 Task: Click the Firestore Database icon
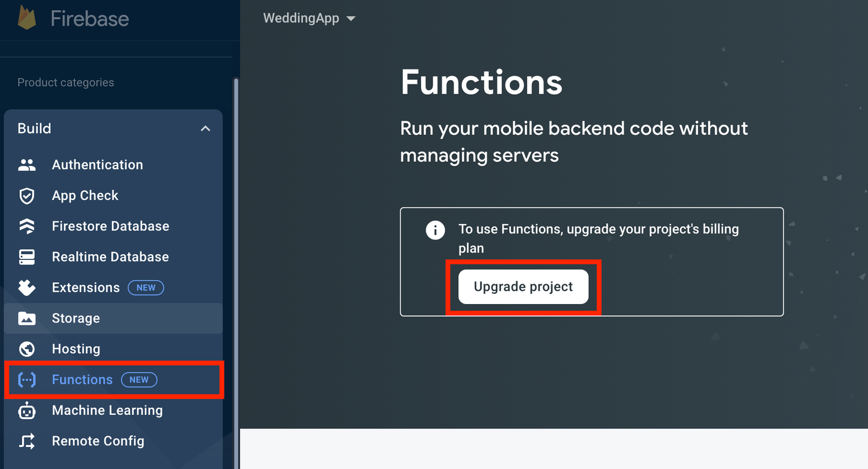pyautogui.click(x=27, y=226)
